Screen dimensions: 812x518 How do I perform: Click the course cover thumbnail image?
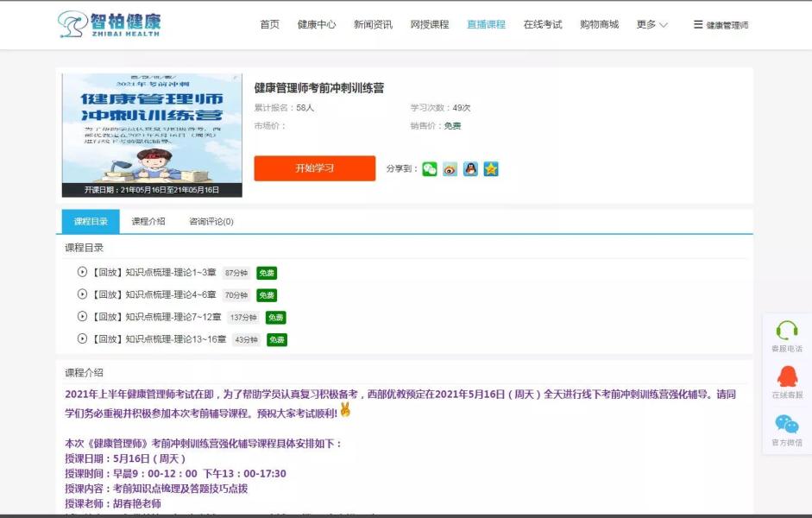click(x=152, y=136)
